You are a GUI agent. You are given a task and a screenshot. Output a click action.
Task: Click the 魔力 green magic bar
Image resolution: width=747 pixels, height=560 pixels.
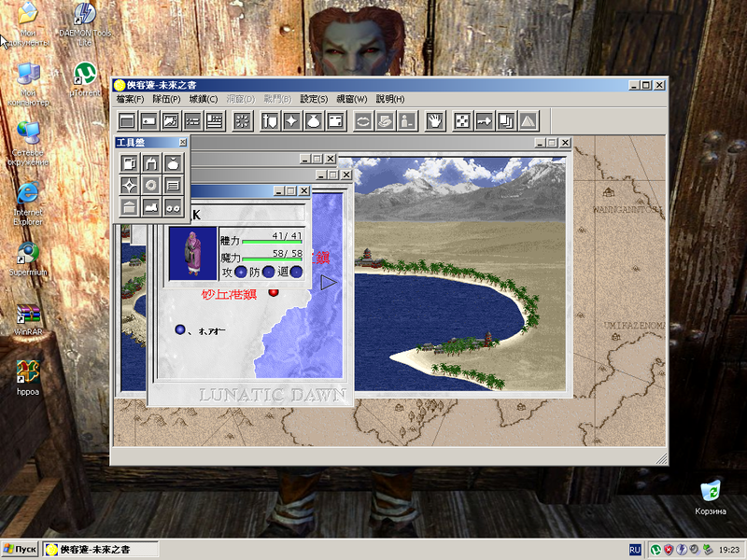click(x=272, y=259)
